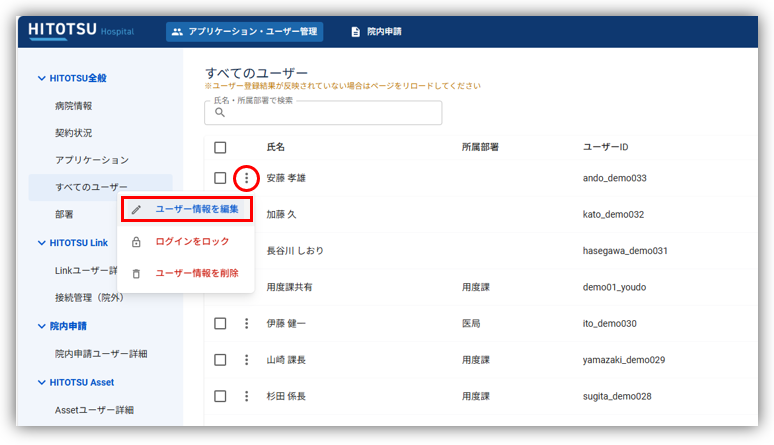Check the box for 安藤 孝雄
The image size is (774, 445).
tap(220, 179)
